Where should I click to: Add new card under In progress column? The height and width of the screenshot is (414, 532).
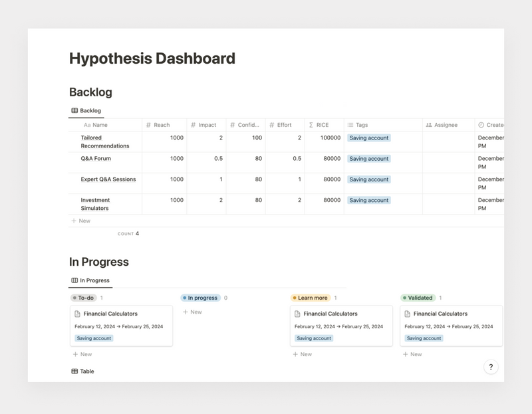(192, 312)
